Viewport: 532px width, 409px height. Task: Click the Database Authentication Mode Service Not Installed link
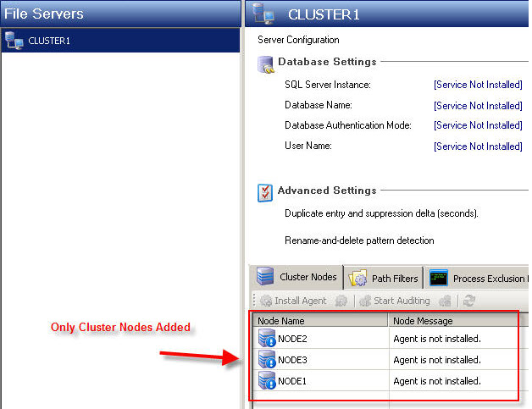(x=478, y=125)
